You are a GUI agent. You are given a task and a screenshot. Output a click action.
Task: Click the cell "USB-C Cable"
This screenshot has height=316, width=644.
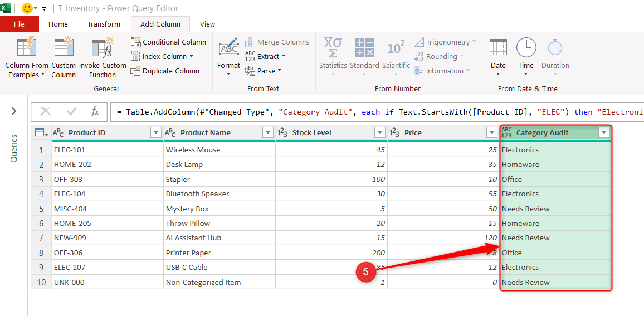coord(219,268)
